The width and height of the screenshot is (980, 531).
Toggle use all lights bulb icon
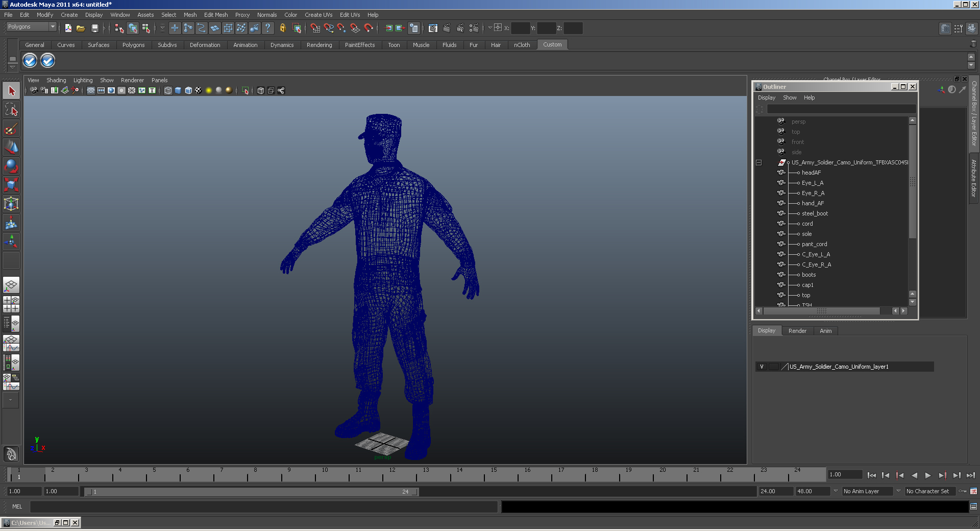coord(209,90)
